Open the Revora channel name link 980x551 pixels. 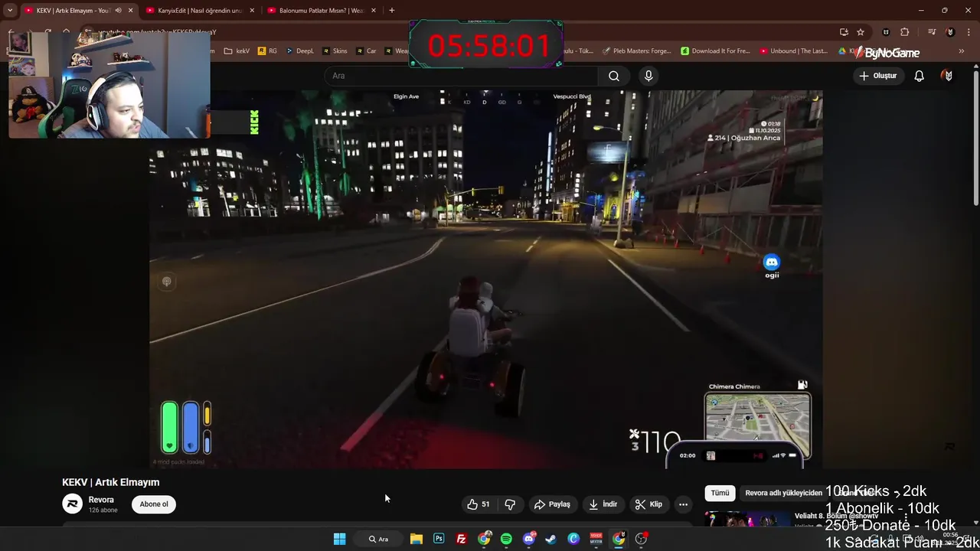[101, 500]
